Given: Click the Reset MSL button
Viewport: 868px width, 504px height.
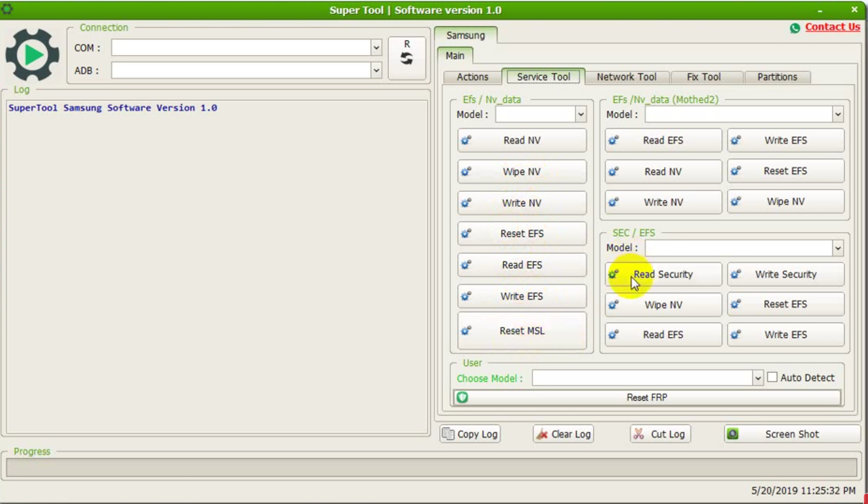Looking at the screenshot, I should click(x=521, y=331).
